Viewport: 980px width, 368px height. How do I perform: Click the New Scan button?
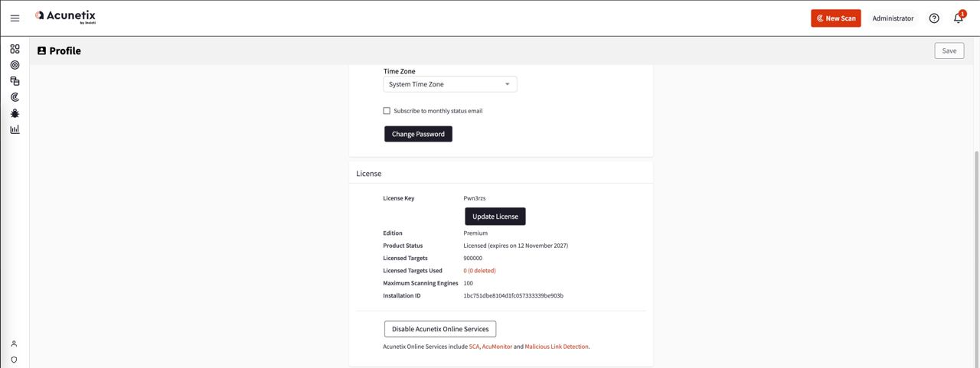[835, 18]
